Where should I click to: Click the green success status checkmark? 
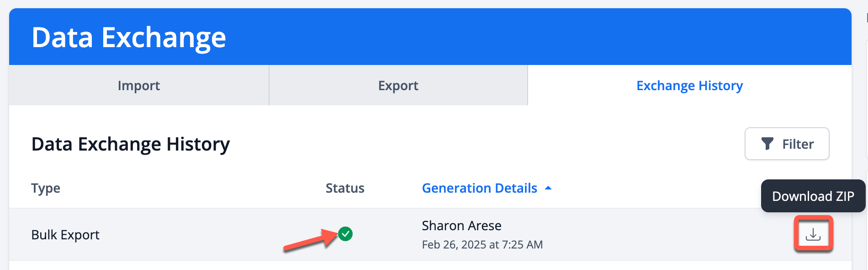(x=345, y=234)
